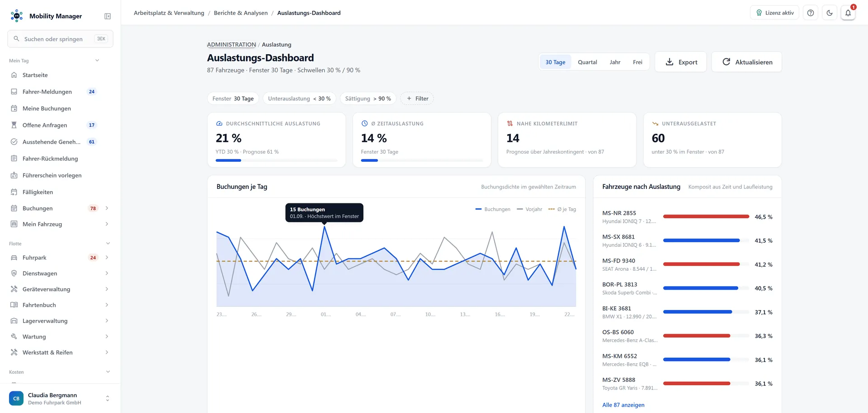
Task: Toggle dark mode moon icon
Action: click(x=830, y=13)
